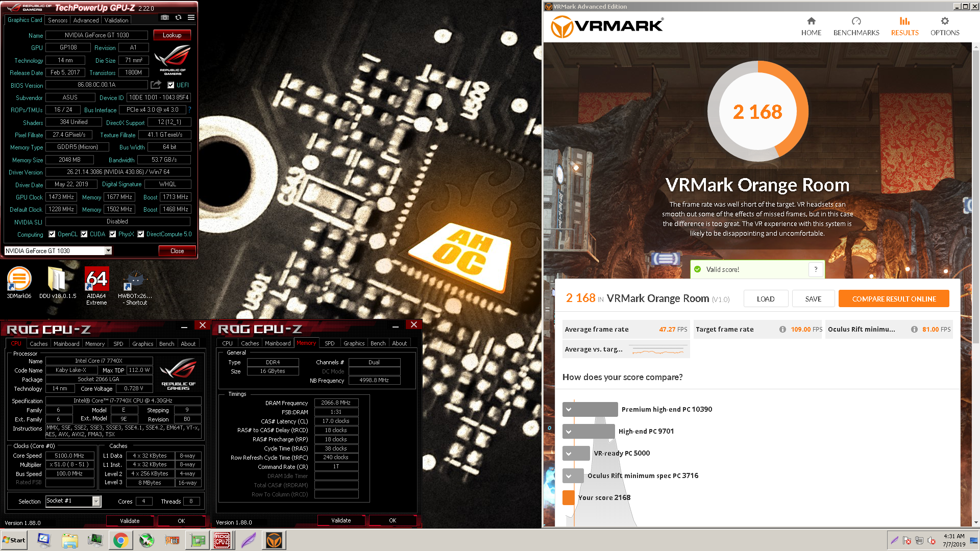This screenshot has height=551, width=980.
Task: Click the DRAM Frequency value 2066.8 MHz
Action: [336, 403]
